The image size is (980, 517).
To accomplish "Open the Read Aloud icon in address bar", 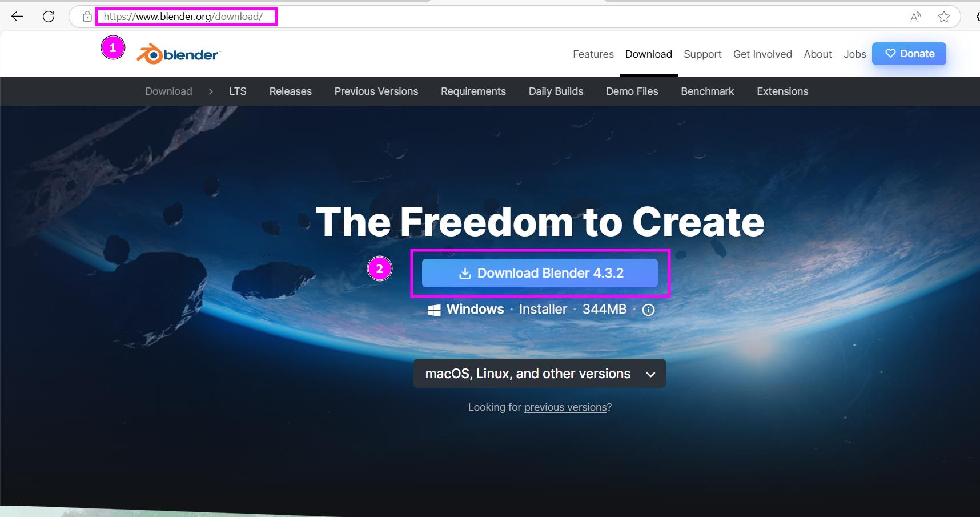I will [x=915, y=17].
